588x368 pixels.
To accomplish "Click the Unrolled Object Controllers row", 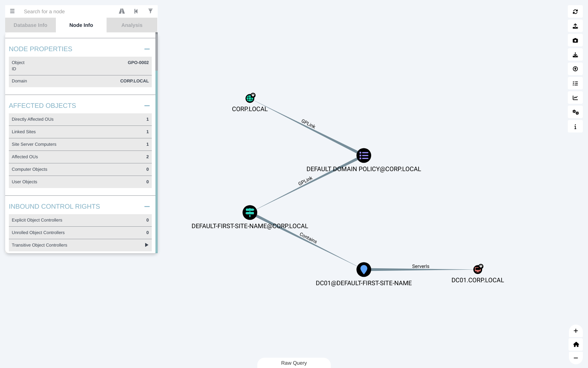I will pos(80,233).
